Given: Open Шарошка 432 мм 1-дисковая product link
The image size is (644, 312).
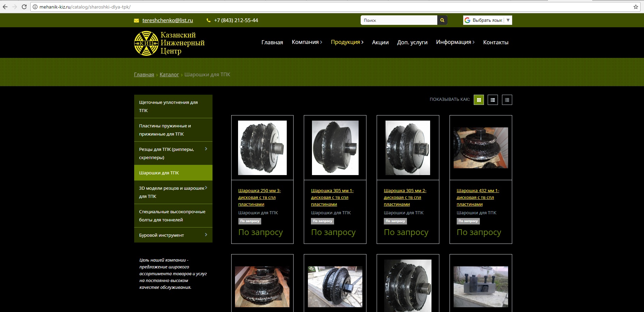Looking at the screenshot, I should click(x=478, y=198).
